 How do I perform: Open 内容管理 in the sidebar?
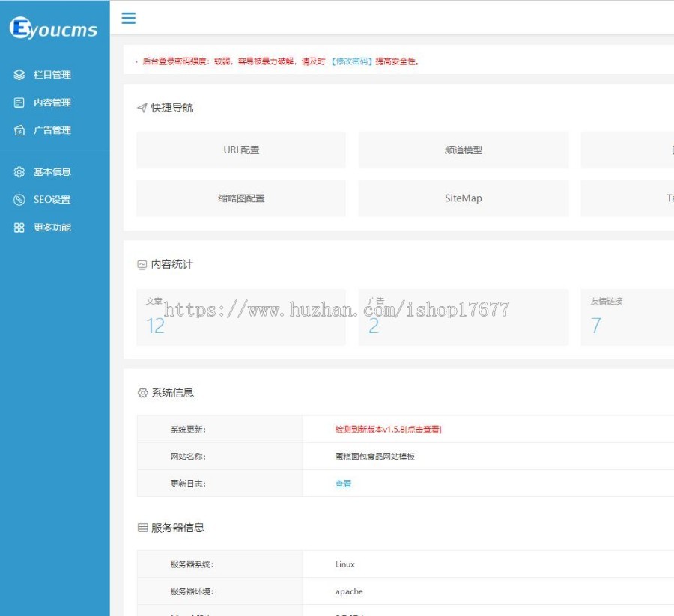point(52,103)
